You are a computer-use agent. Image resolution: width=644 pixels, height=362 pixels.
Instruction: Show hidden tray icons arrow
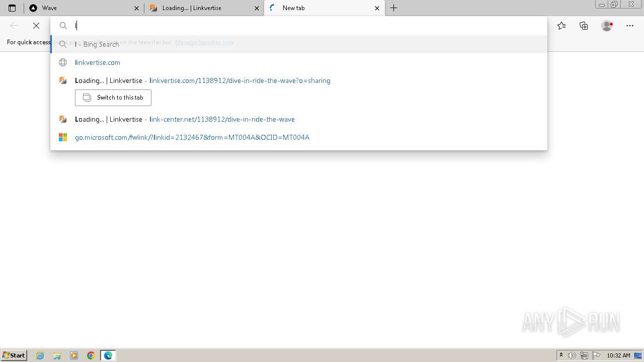(561, 355)
